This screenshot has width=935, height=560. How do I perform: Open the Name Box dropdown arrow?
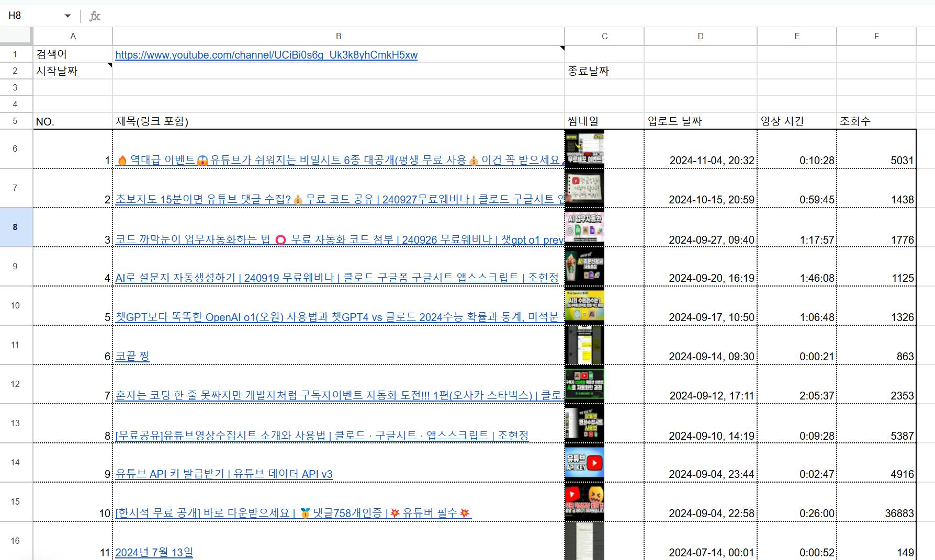[x=67, y=16]
